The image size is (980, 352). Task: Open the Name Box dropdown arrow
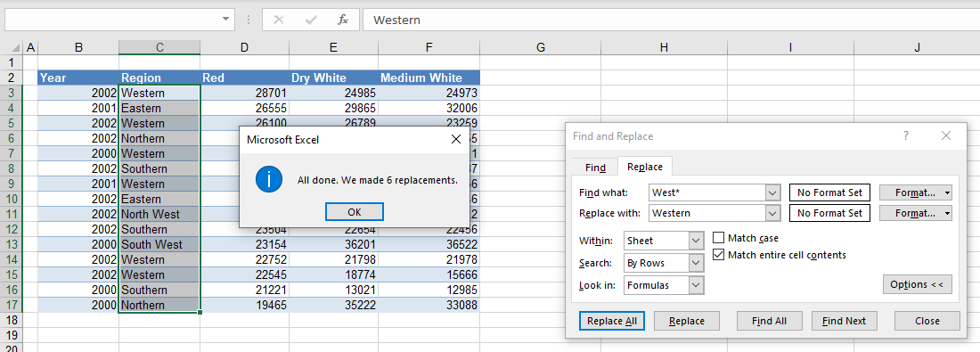pyautogui.click(x=226, y=20)
